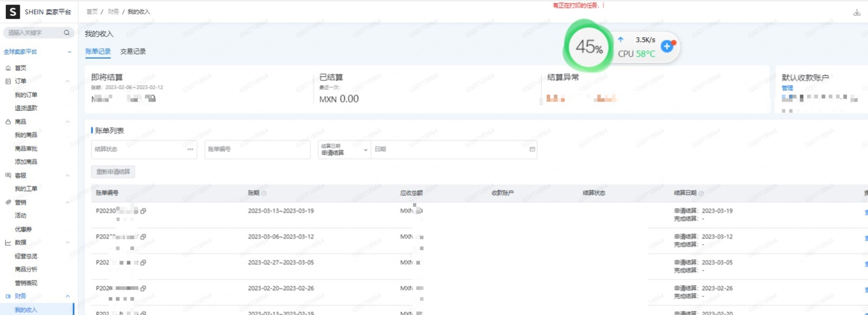The height and width of the screenshot is (315, 868).
Task: Collapse the 财务 sidebar section
Action: point(68,296)
